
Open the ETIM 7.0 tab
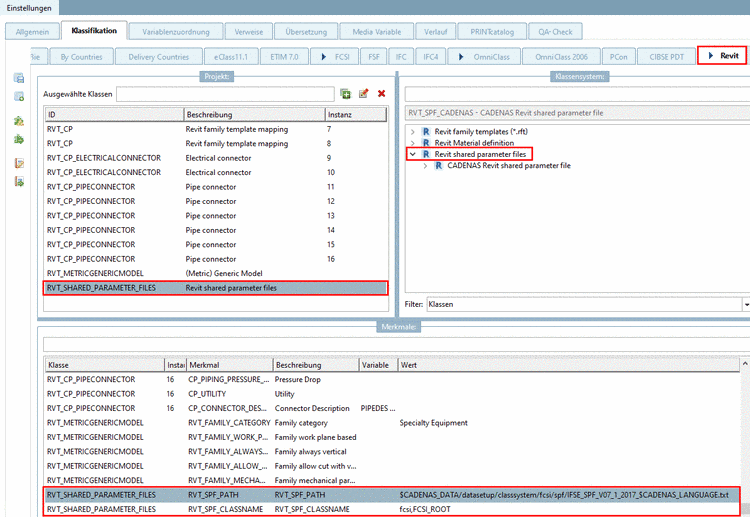pos(284,57)
